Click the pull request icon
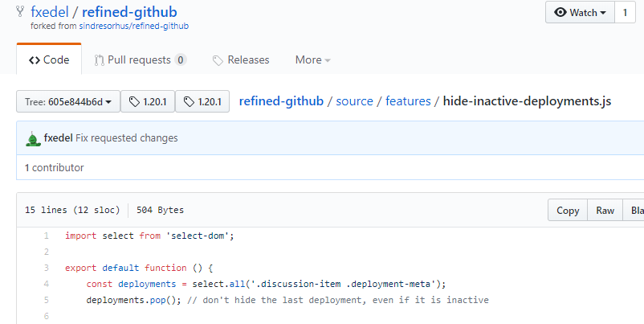 pyautogui.click(x=99, y=60)
